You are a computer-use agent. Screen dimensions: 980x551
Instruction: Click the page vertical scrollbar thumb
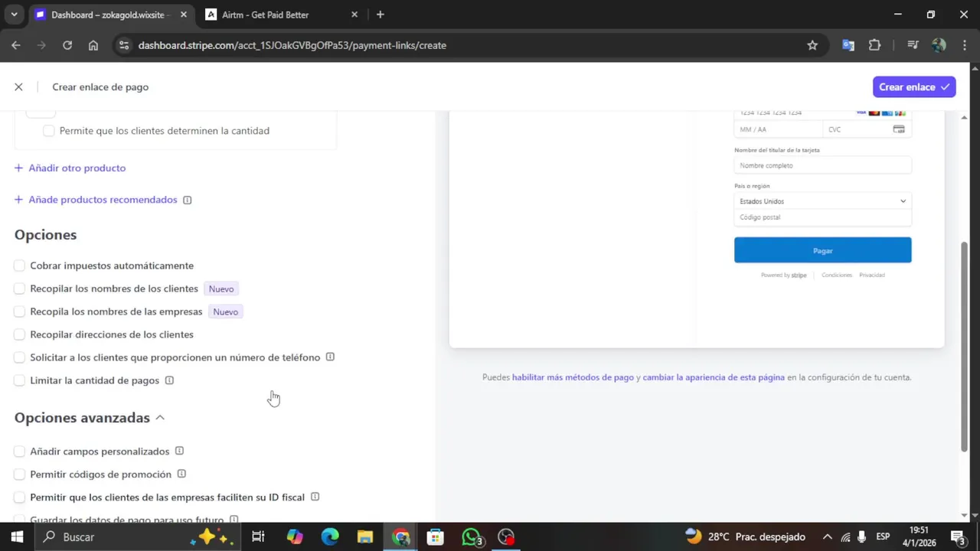(x=964, y=346)
